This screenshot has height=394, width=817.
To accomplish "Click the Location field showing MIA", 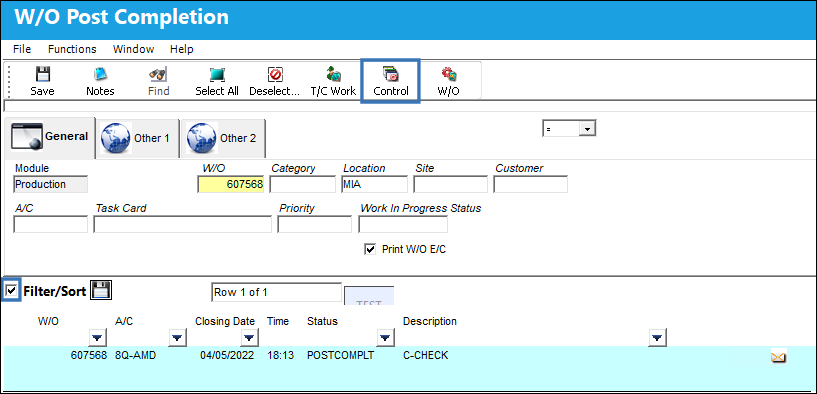I will (374, 184).
